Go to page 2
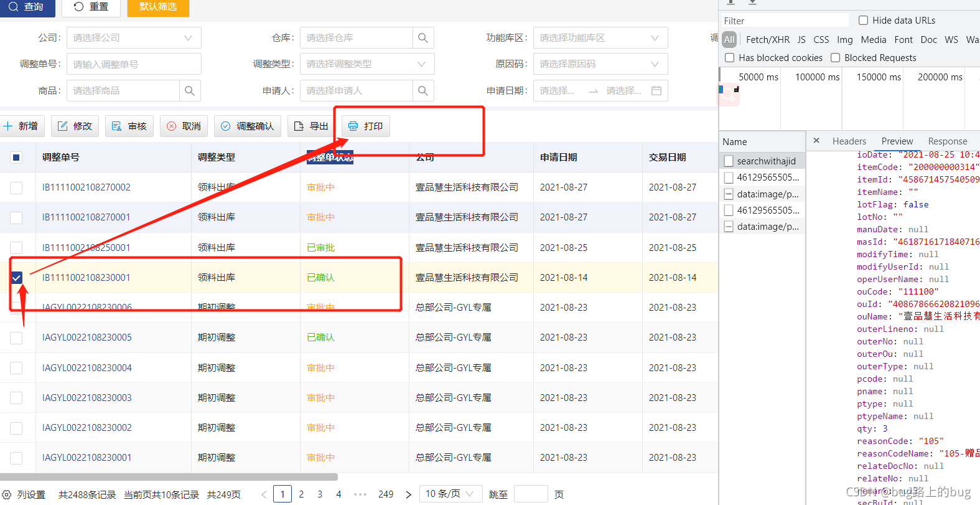 [x=301, y=494]
